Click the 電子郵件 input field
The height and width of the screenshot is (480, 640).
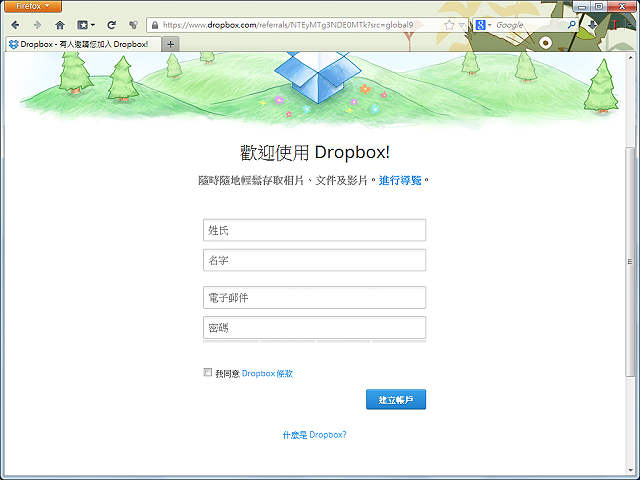(x=314, y=298)
